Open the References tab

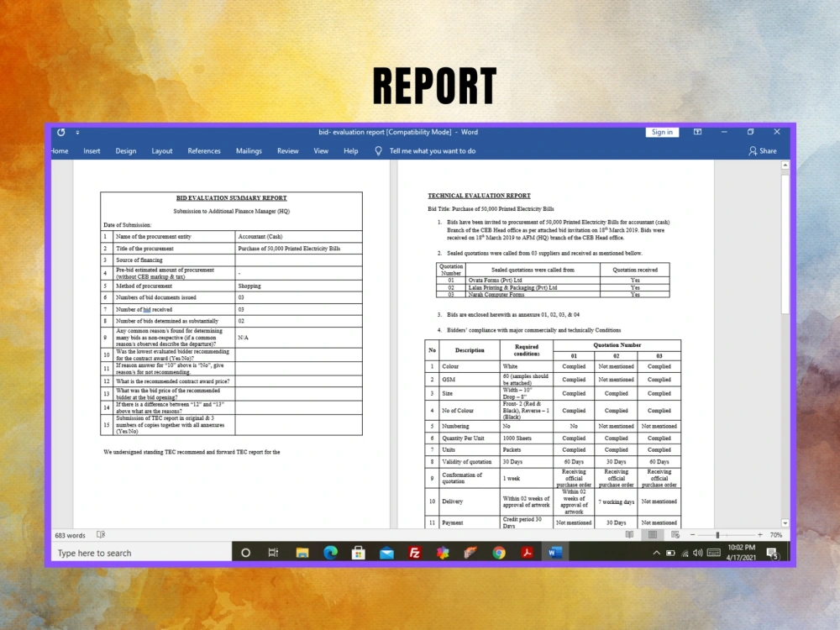coord(204,151)
